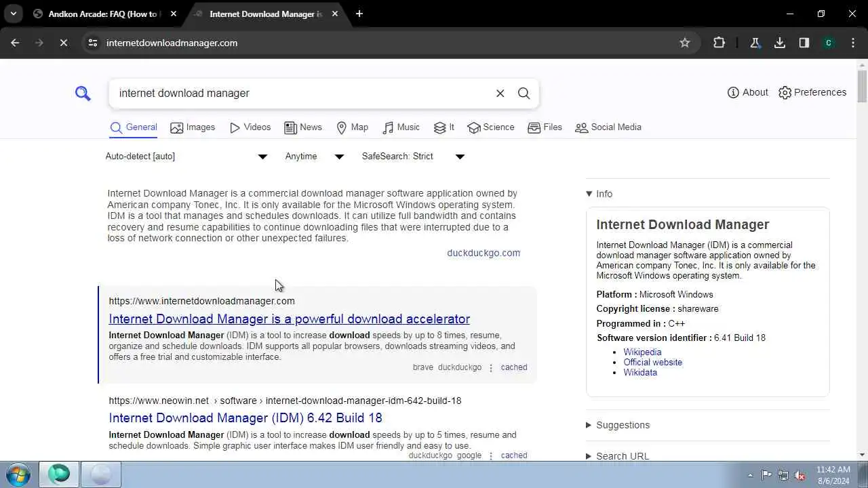Expand the Suggestions section
The image size is (868, 488).
(618, 425)
